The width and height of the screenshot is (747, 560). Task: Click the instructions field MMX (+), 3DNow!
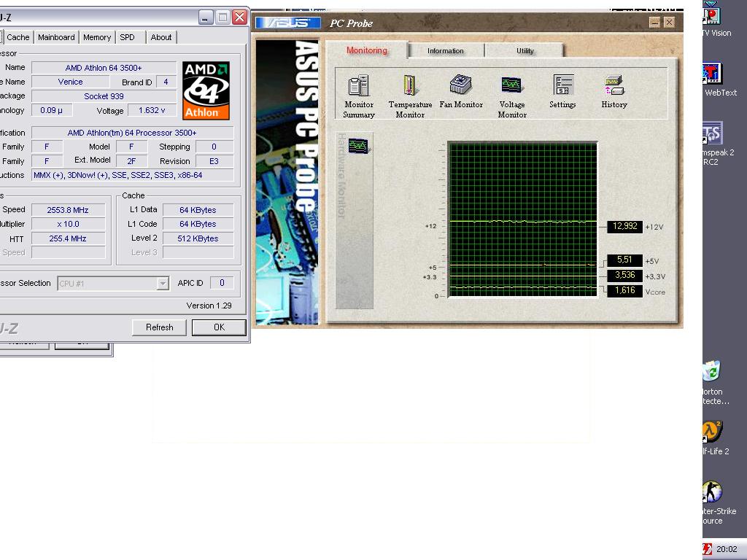[133, 175]
